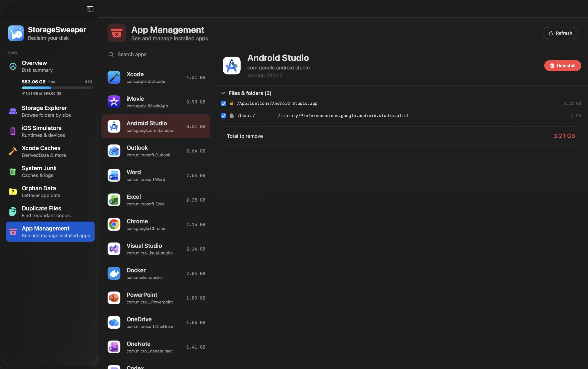
Task: Switch to iOS Simulators tool
Action: [x=50, y=131]
